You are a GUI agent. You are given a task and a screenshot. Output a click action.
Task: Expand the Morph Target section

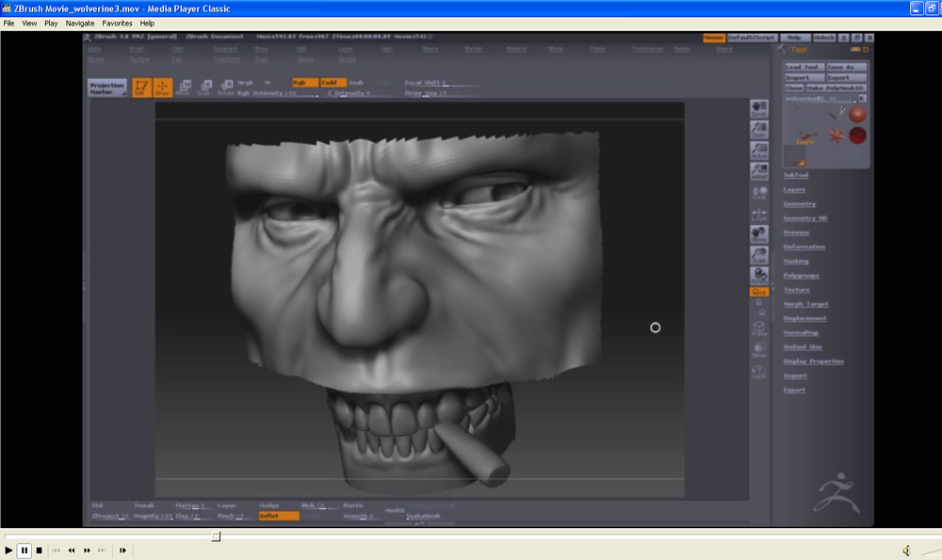click(x=805, y=304)
